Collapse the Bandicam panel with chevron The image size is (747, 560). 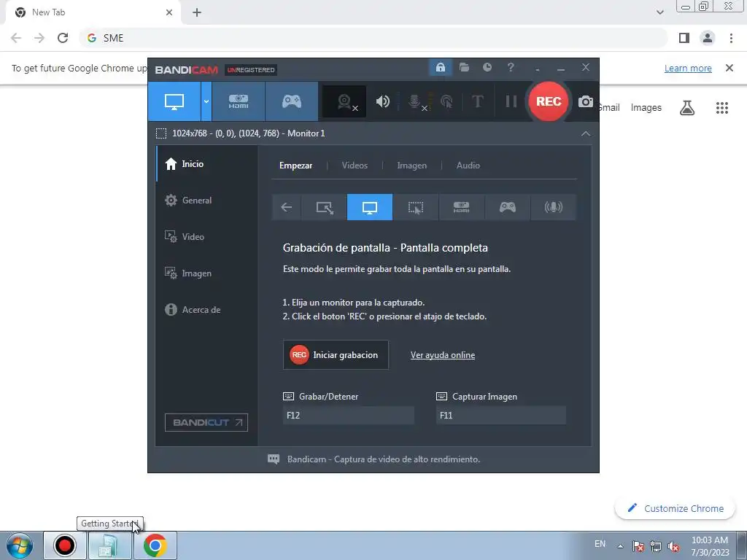pos(586,134)
